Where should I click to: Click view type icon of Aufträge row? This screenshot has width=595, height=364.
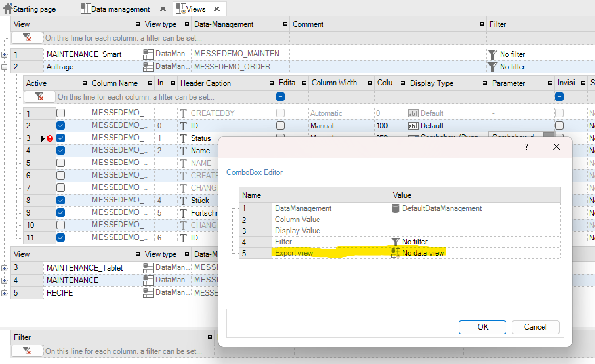point(148,67)
